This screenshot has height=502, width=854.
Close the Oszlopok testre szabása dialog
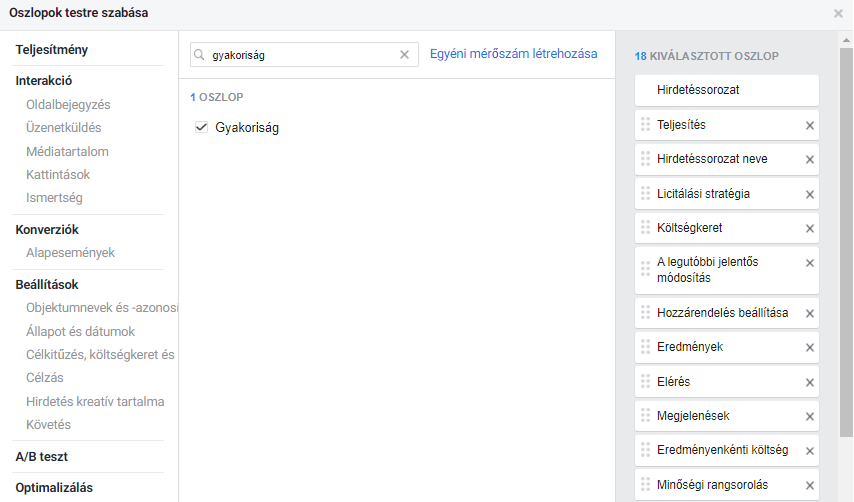[x=838, y=14]
